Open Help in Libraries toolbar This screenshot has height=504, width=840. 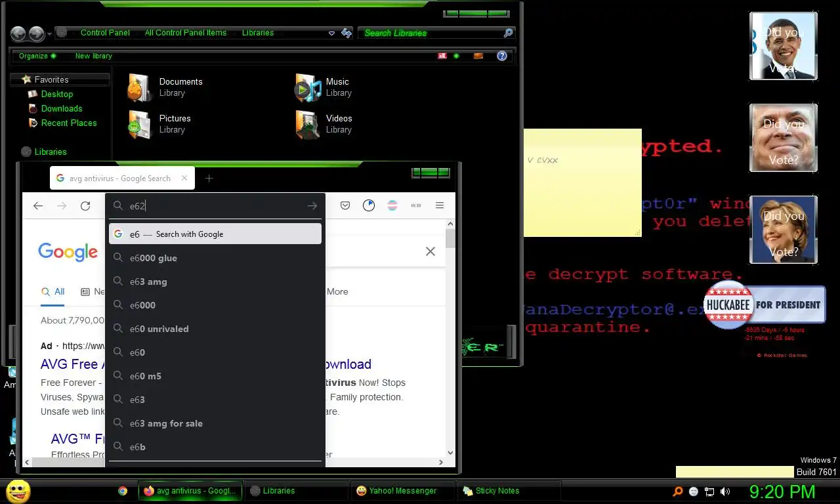[502, 56]
